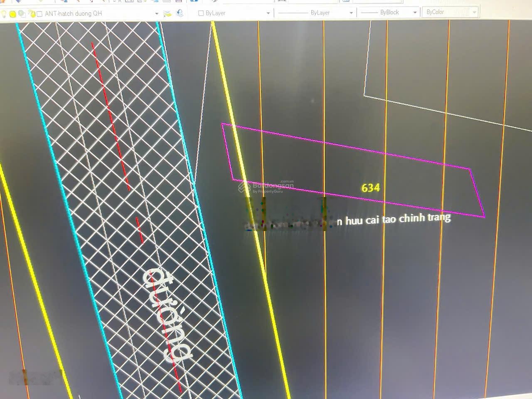Click the layer color square before ANT-hatch
Screen dimensions: 532x399
(40, 14)
